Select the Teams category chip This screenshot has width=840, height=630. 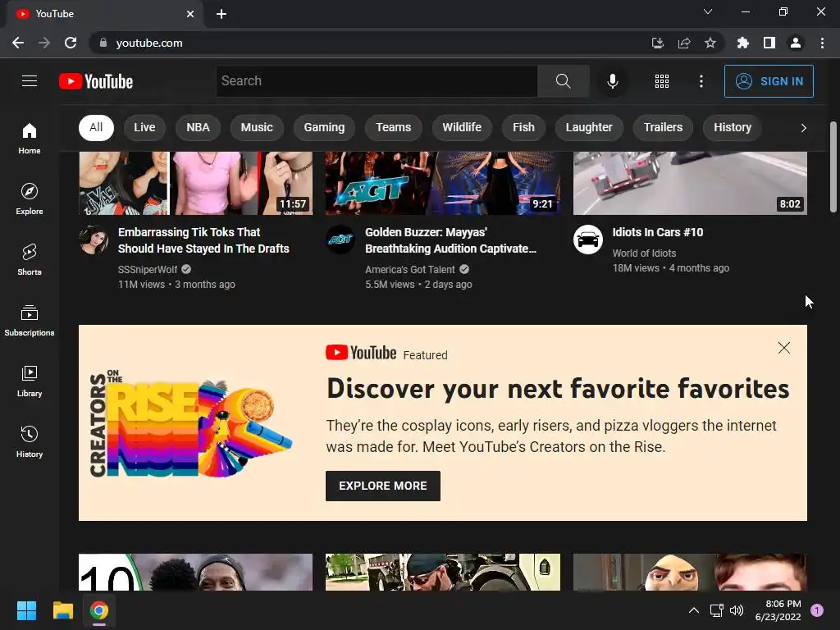[393, 127]
